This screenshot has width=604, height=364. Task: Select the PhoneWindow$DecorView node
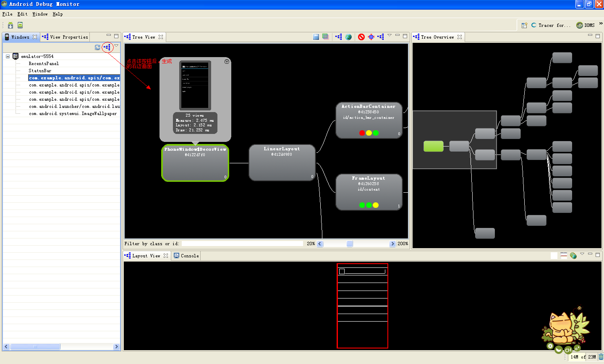click(195, 163)
